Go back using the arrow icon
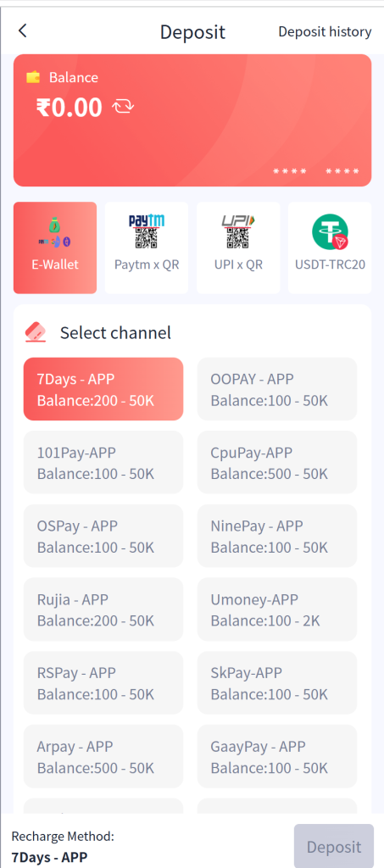The height and width of the screenshot is (868, 384). point(22,31)
